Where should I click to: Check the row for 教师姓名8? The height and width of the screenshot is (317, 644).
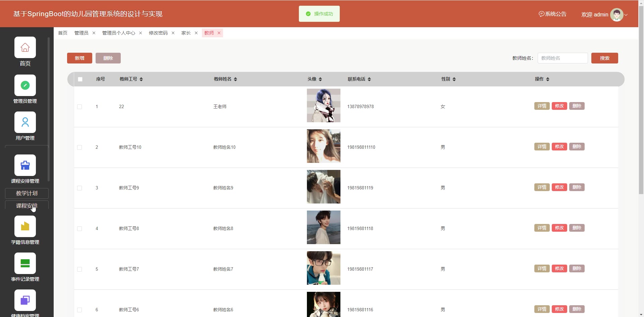click(x=79, y=229)
